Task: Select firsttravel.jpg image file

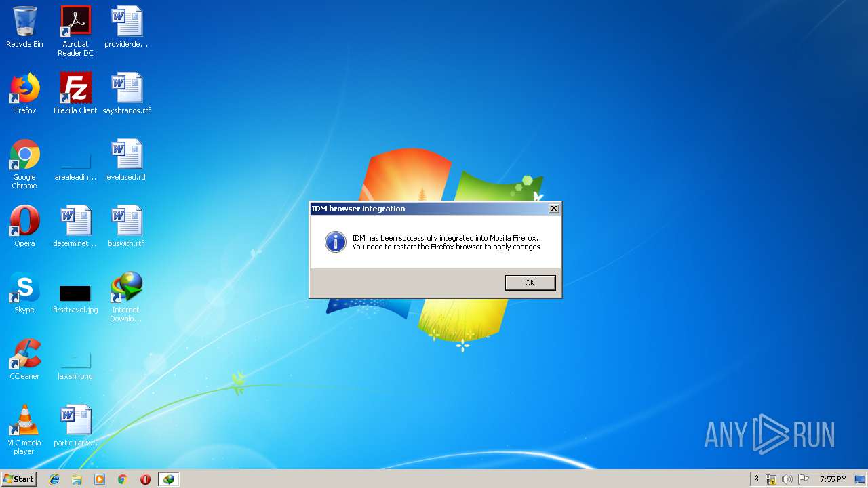Action: tap(75, 298)
